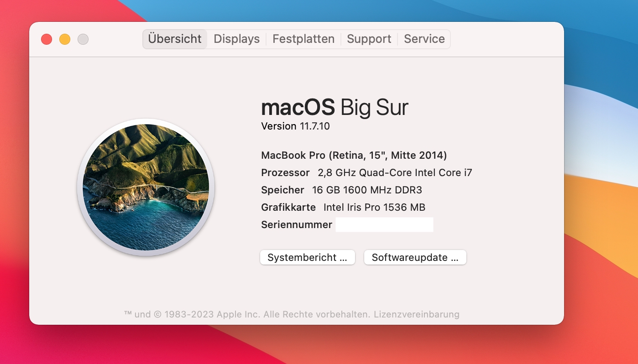Click the MacBook Pro model line
Image resolution: width=638 pixels, height=364 pixels.
354,156
